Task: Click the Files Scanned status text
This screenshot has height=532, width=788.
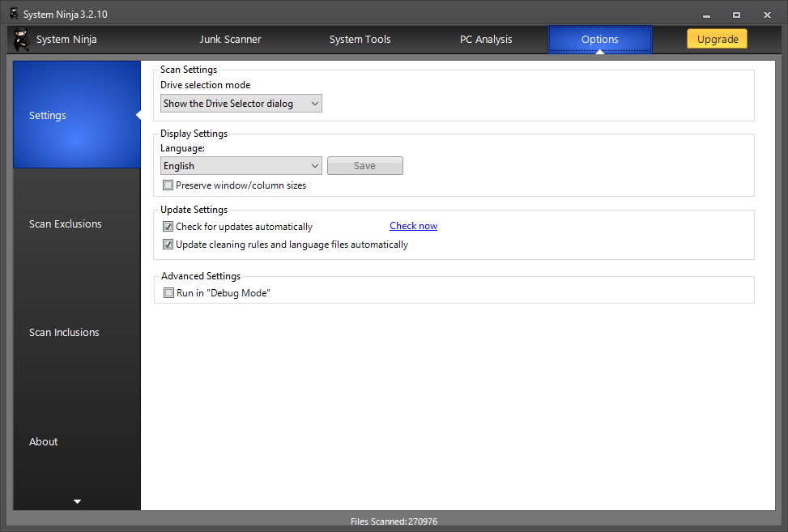Action: tap(394, 521)
